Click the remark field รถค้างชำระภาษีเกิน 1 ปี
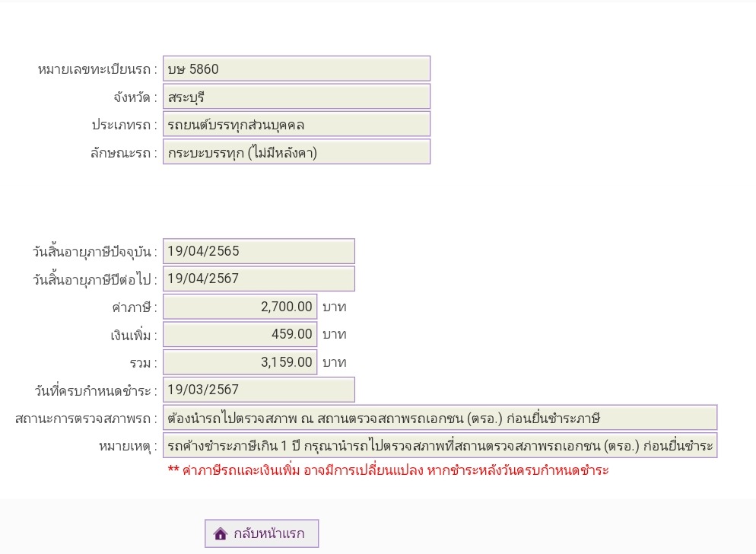 [440, 445]
